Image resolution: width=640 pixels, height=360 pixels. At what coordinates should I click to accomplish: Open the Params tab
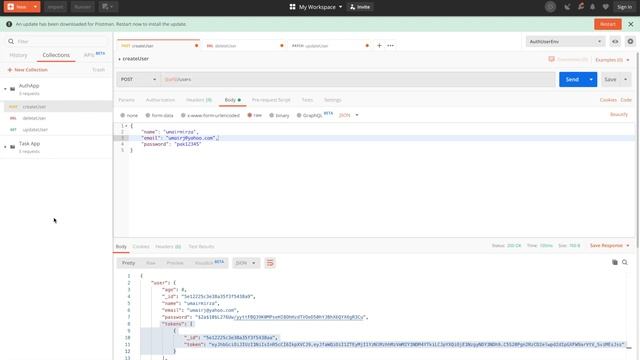127,100
